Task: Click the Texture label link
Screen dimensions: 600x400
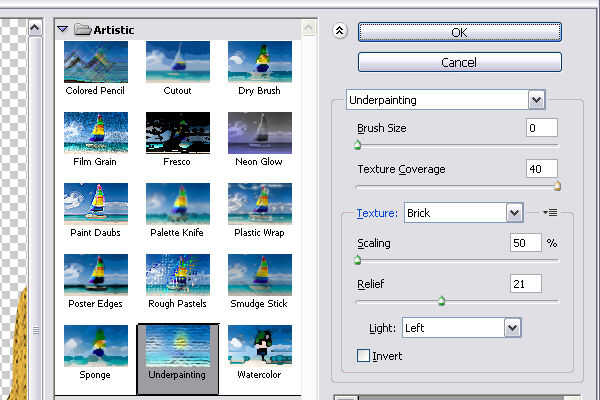Action: 377,213
